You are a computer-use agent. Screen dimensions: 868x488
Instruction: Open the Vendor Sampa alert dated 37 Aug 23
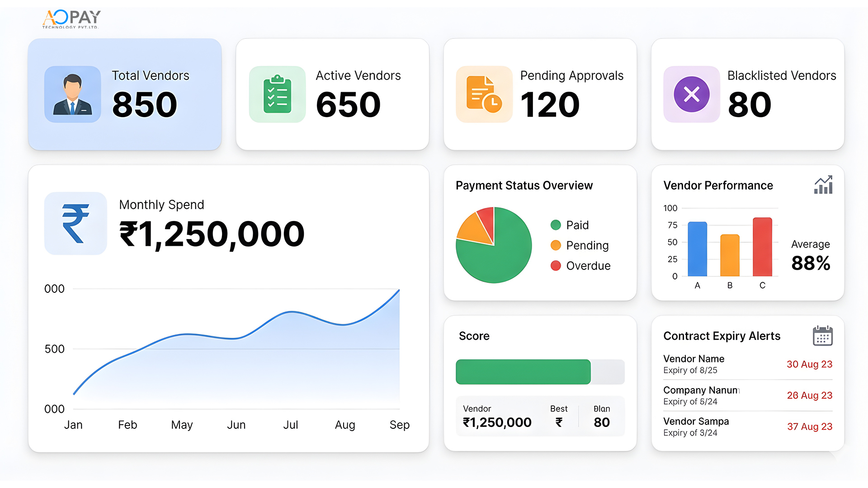click(x=748, y=427)
